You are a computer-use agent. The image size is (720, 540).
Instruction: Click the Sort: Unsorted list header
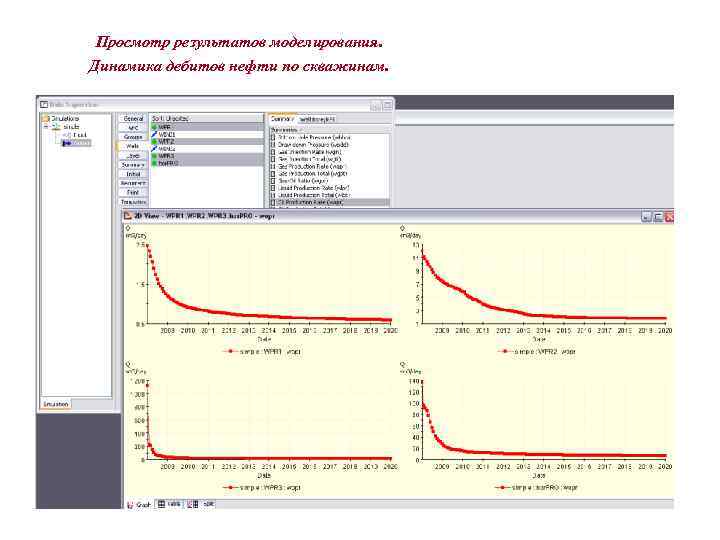(x=207, y=118)
